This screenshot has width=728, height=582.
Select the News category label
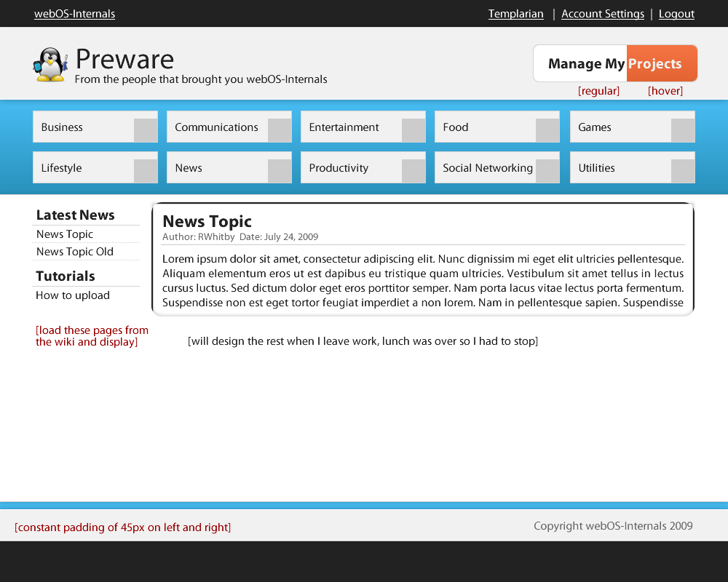(x=189, y=168)
